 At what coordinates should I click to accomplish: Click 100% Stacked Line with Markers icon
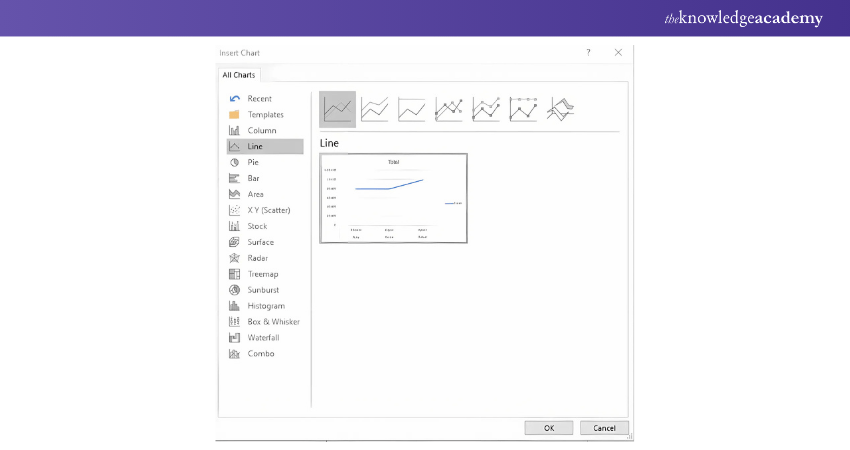point(523,109)
